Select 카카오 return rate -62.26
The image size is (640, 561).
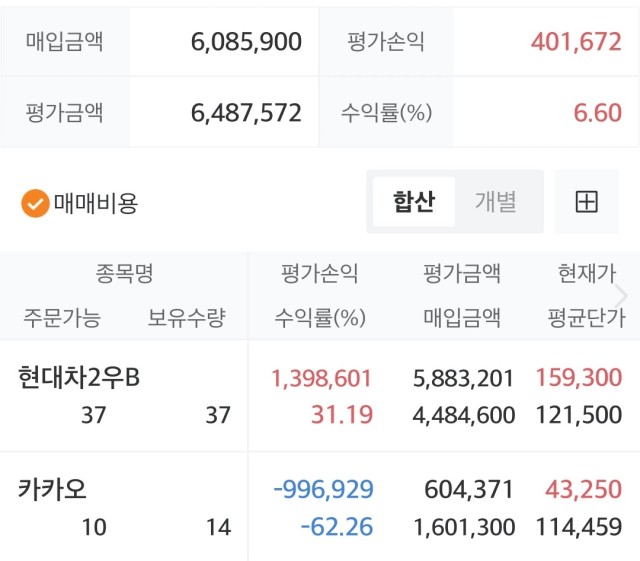(337, 527)
